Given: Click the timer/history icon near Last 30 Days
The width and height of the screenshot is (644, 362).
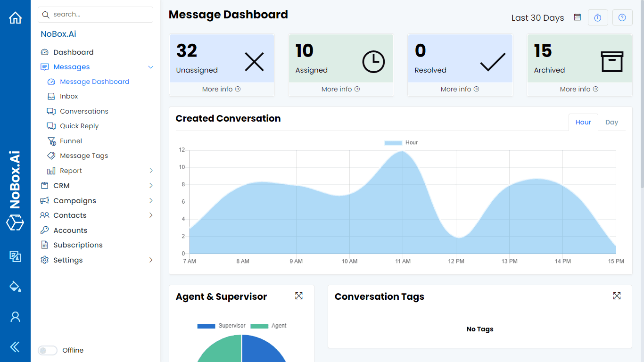Looking at the screenshot, I should coord(598,17).
